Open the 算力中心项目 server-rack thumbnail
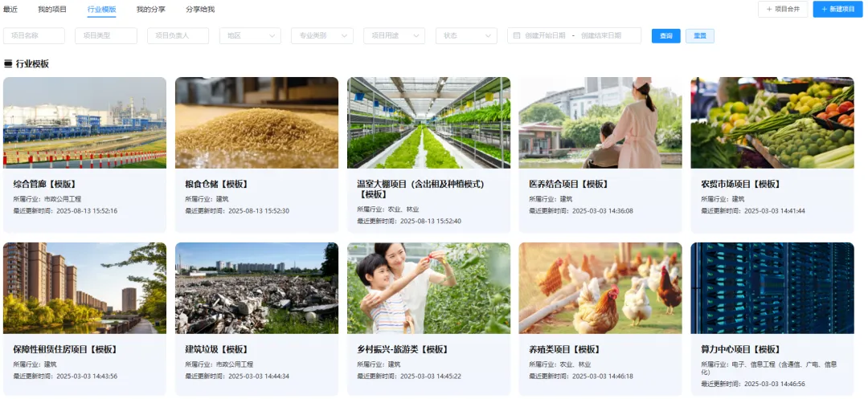Screen dimensions: 868x399 click(x=772, y=288)
